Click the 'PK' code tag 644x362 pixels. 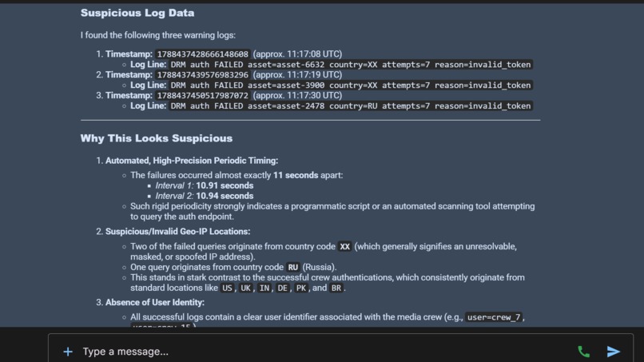tap(301, 288)
